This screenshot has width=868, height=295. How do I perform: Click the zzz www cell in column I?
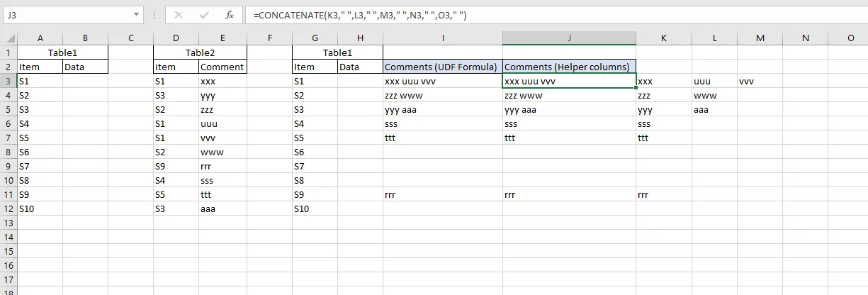click(443, 96)
